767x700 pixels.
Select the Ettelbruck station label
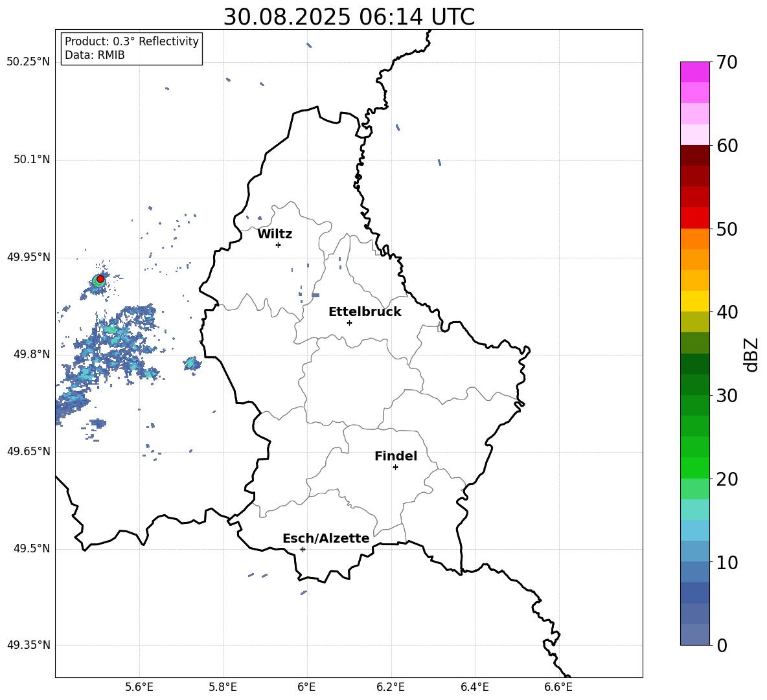[x=365, y=312]
